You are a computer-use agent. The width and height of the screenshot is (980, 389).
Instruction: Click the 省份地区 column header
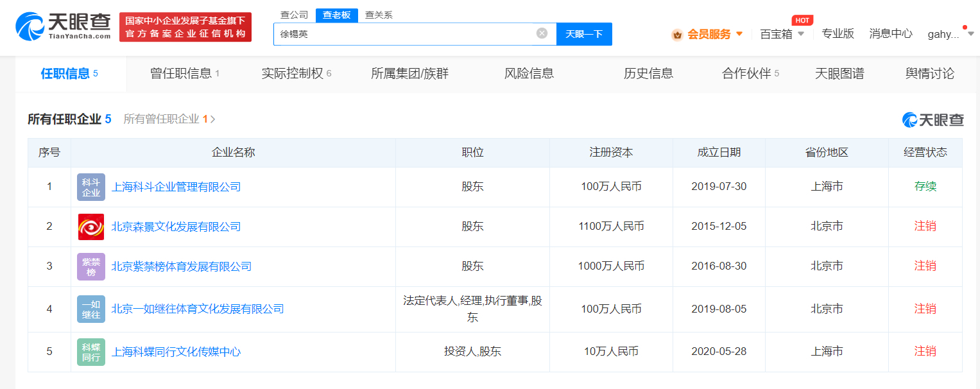827,153
